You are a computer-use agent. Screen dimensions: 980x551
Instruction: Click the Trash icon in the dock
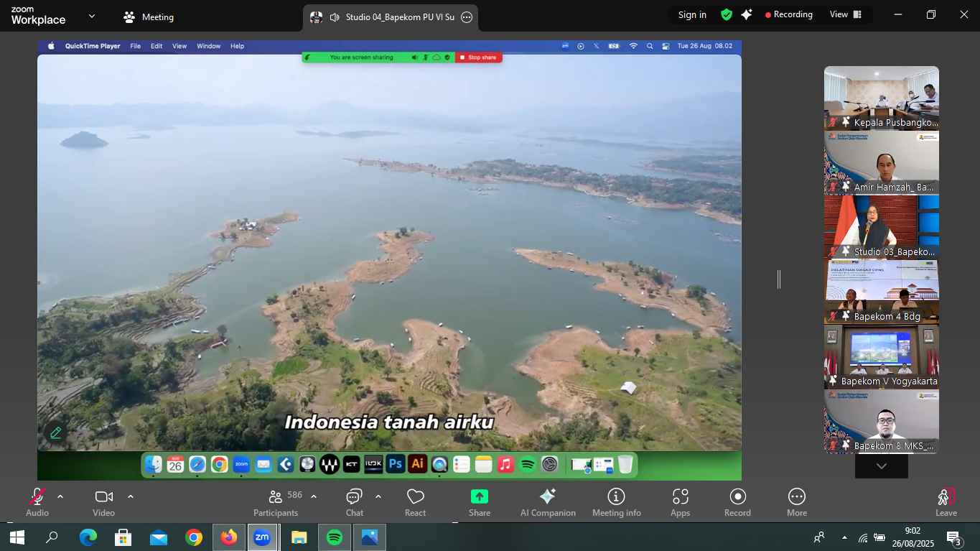(625, 464)
